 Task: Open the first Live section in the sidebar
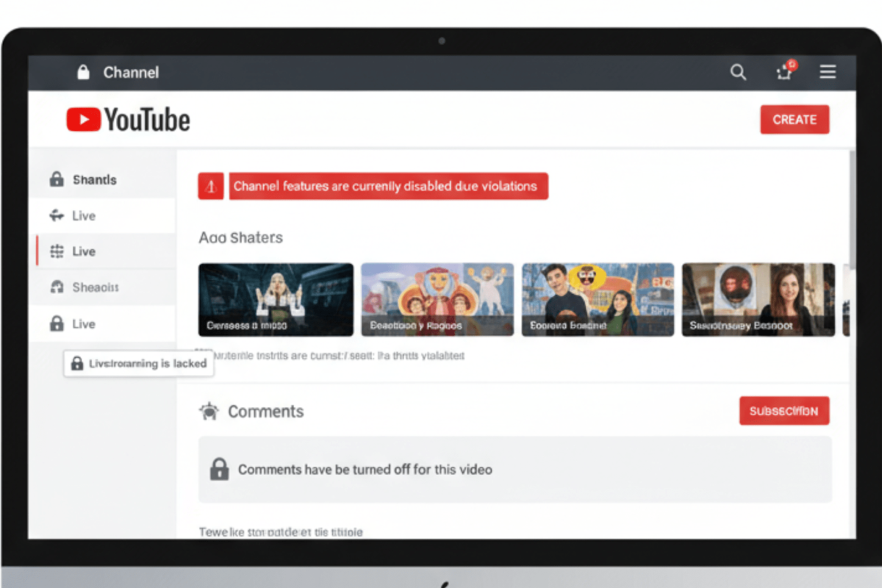[83, 215]
